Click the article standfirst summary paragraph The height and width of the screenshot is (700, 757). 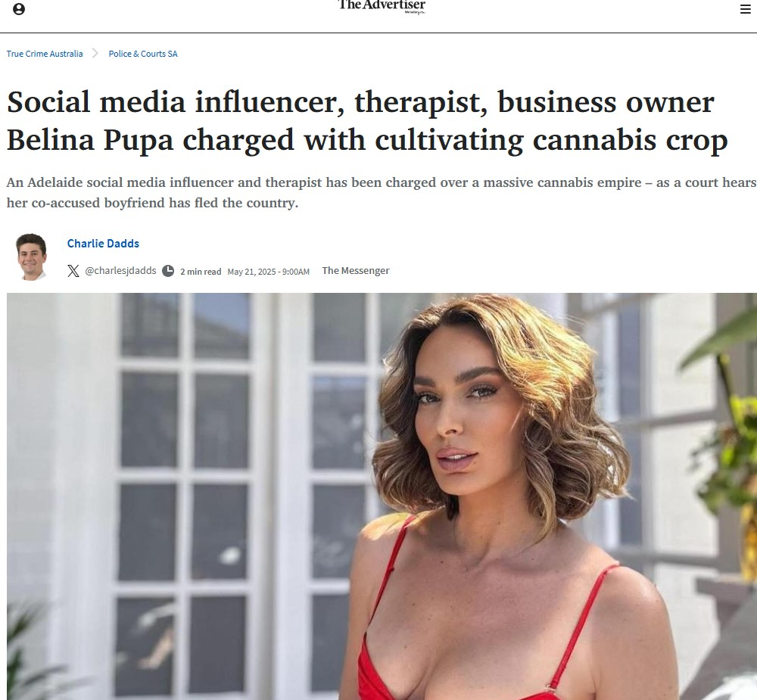tap(382, 193)
